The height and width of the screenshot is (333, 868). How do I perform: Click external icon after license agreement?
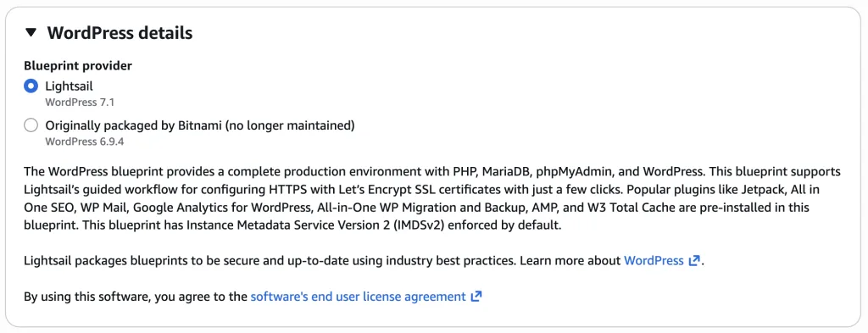tap(476, 297)
